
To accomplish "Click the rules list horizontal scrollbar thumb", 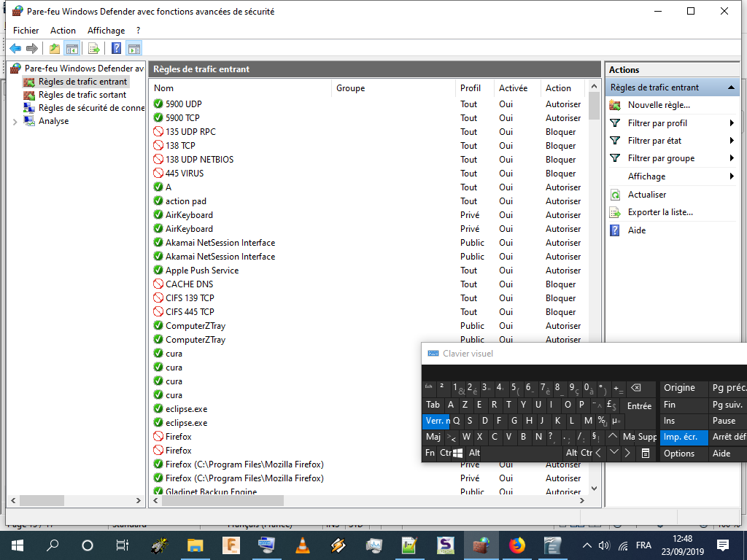I will [222, 500].
